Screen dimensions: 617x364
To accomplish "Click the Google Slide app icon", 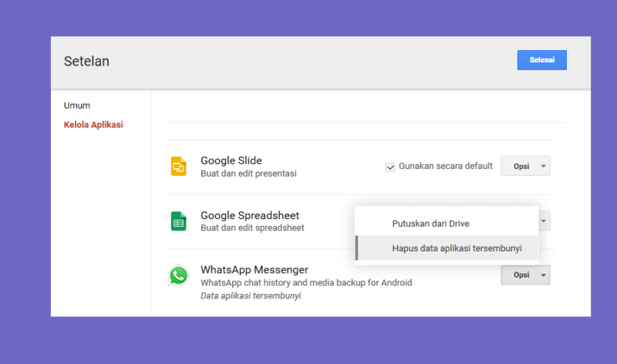I will tap(178, 166).
